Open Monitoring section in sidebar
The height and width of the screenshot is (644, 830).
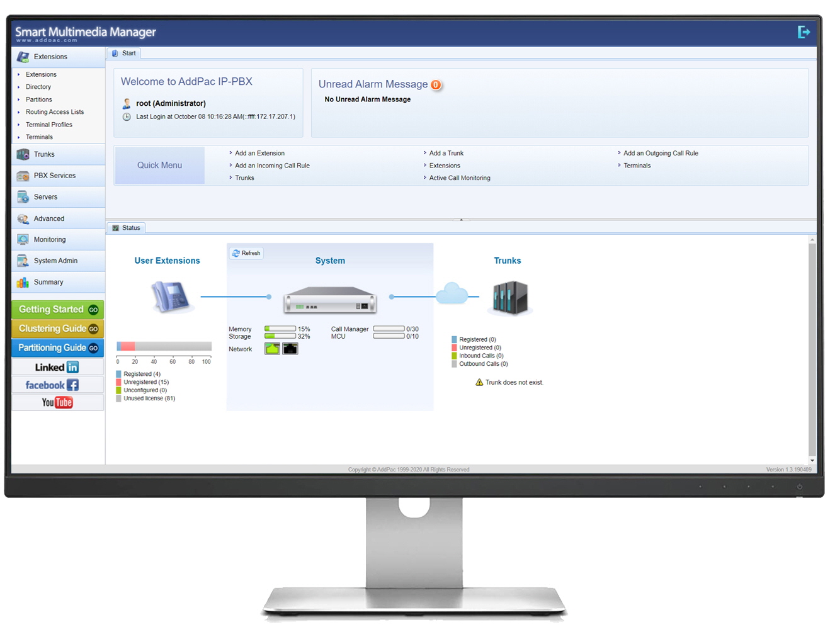tap(58, 240)
